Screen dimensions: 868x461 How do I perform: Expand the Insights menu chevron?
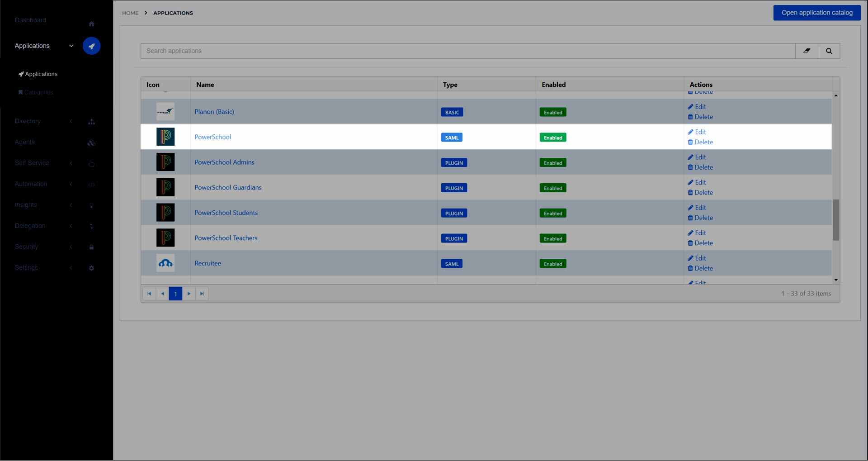[x=71, y=205]
